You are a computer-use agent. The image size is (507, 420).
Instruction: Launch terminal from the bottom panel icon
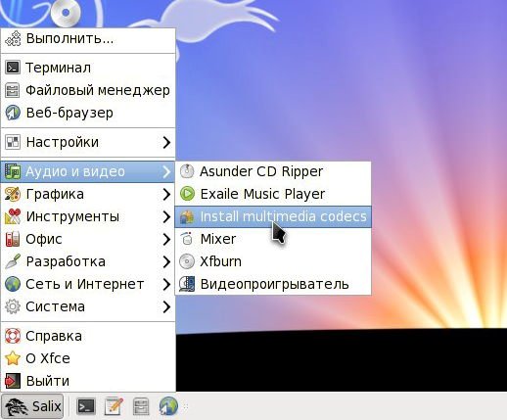[86, 406]
